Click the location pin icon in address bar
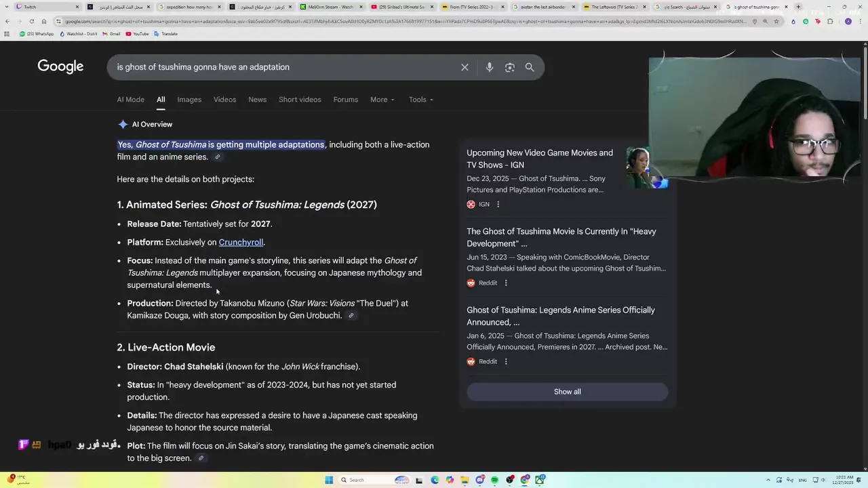The image size is (868, 488). tap(755, 21)
